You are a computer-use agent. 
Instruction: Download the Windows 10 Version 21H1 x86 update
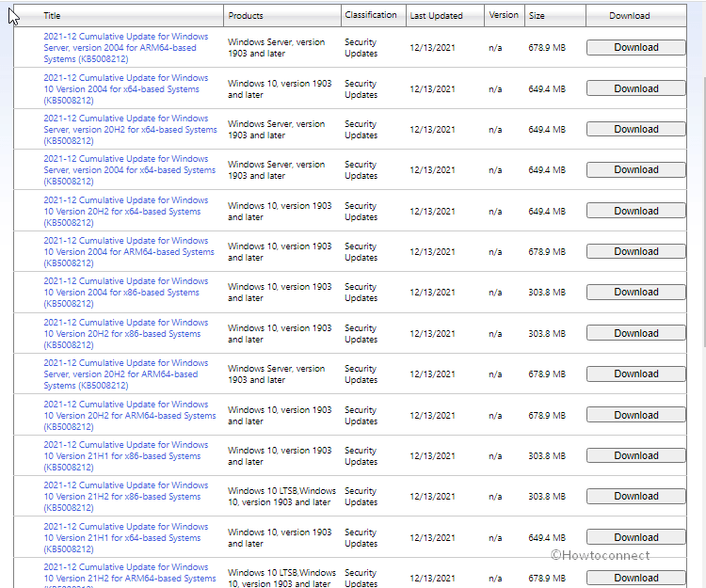(635, 456)
